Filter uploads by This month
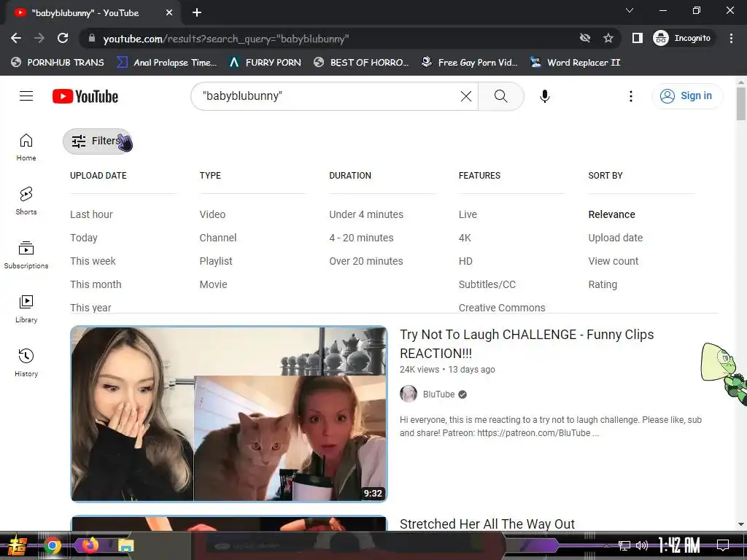Viewport: 747px width, 560px height. coord(96,284)
